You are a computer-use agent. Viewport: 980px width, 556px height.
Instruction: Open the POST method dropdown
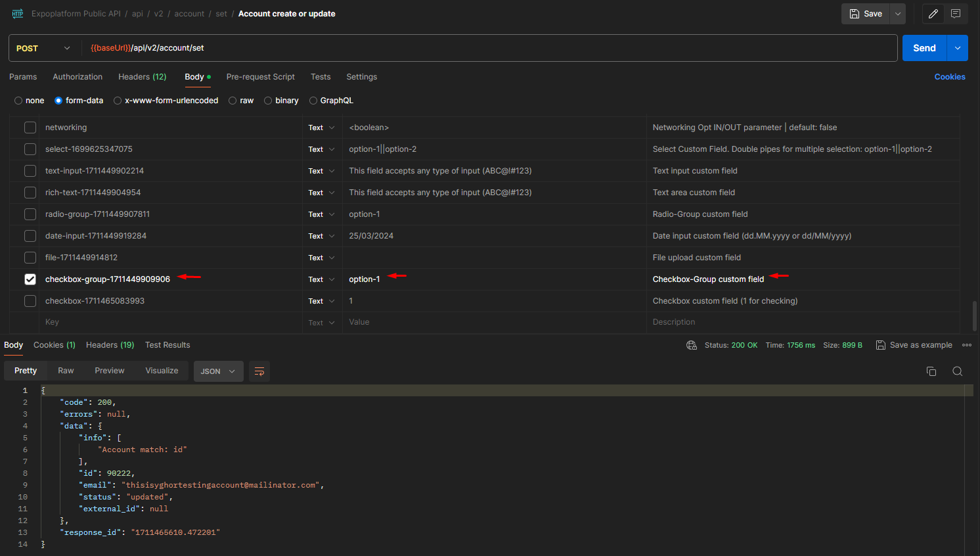click(x=43, y=48)
